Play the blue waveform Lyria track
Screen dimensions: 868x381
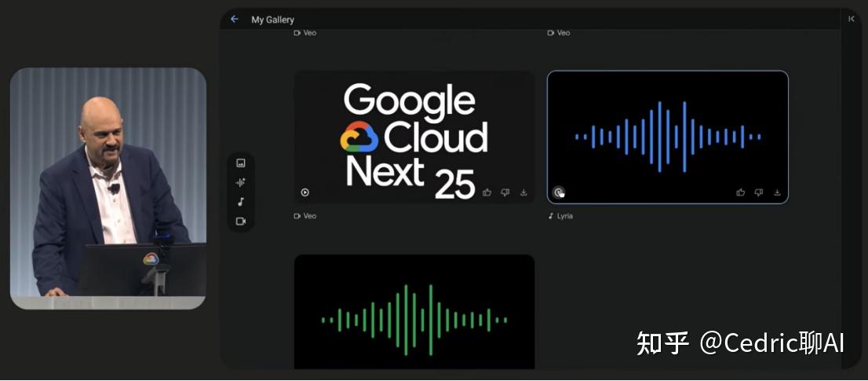pyautogui.click(x=559, y=192)
